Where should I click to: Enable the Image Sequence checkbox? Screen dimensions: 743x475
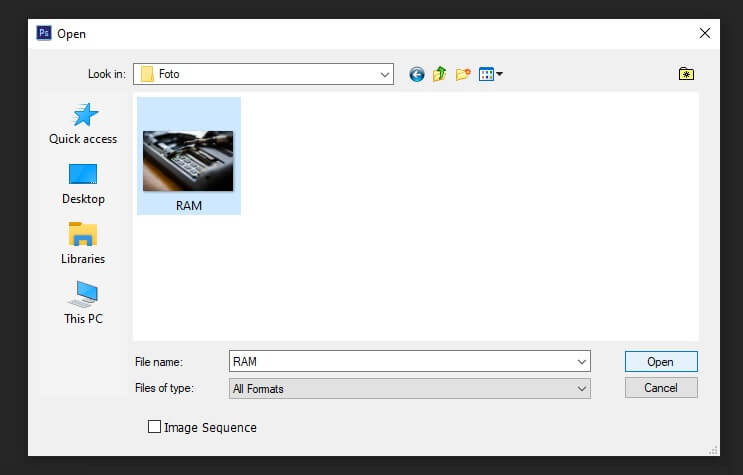pos(154,427)
